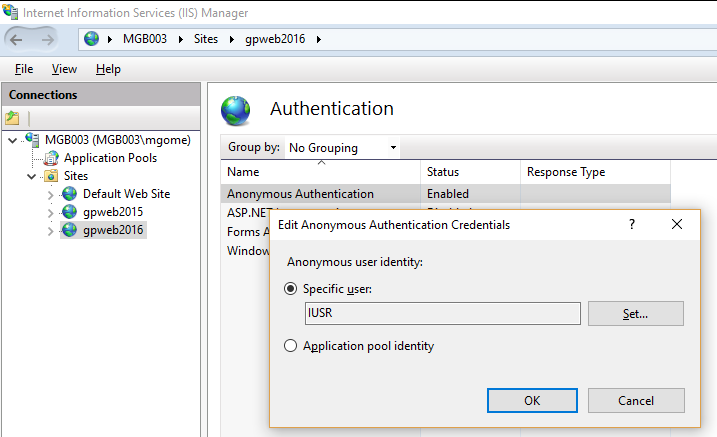Viewport: 717px width, 437px height.
Task: Click the help question mark in dialog
Action: click(631, 224)
